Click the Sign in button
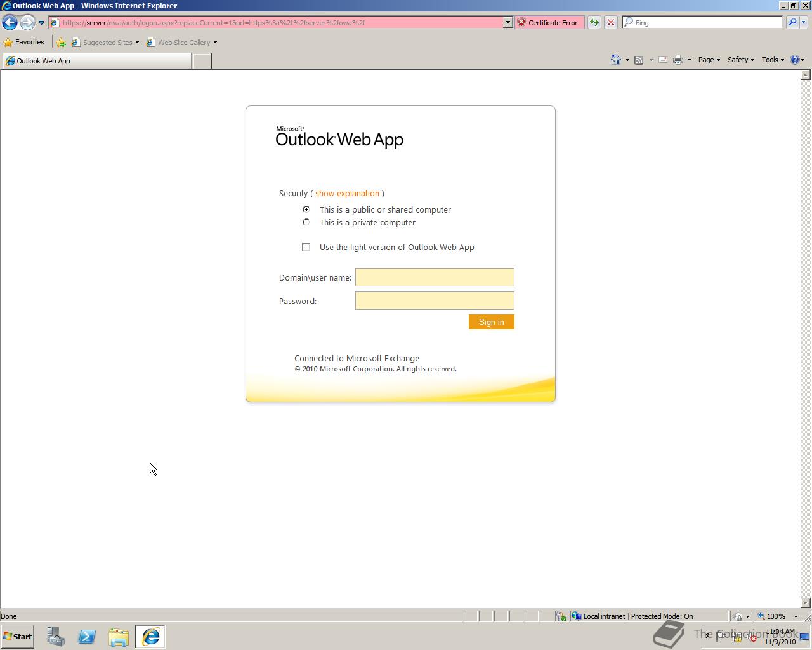The width and height of the screenshot is (812, 650). pyautogui.click(x=492, y=322)
